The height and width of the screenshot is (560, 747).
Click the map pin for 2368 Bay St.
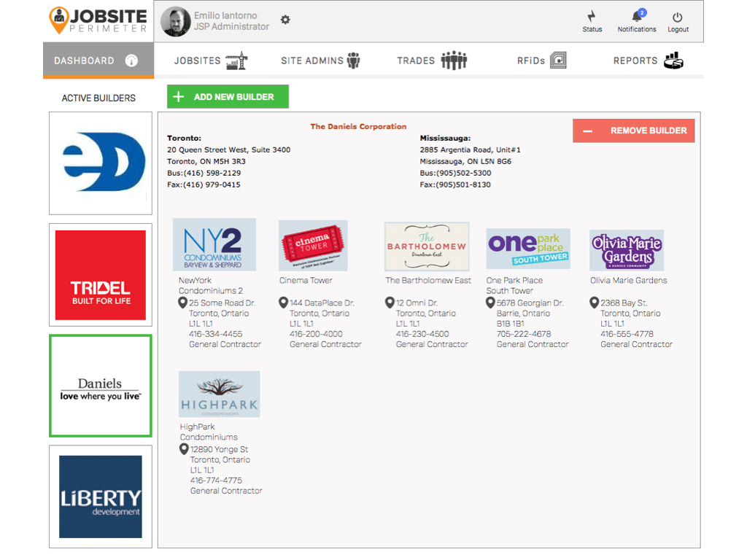594,303
